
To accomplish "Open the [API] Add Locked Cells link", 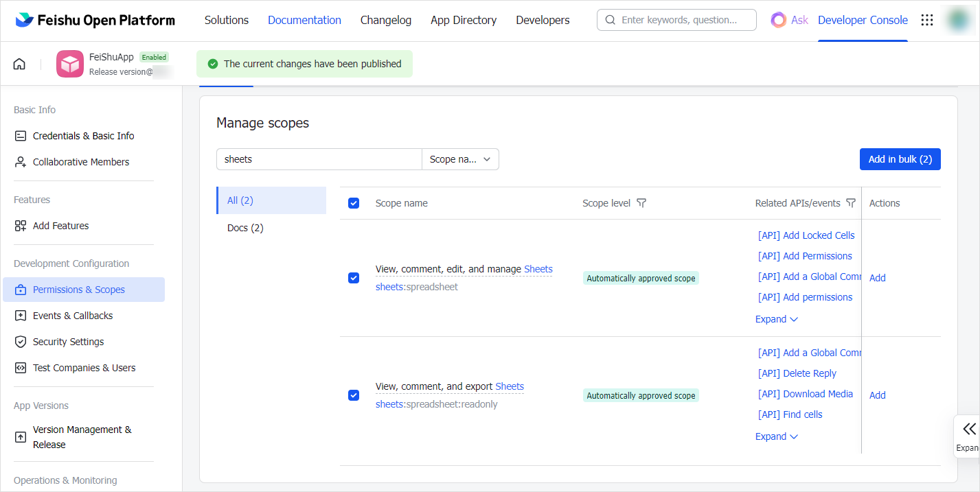I will 806,235.
